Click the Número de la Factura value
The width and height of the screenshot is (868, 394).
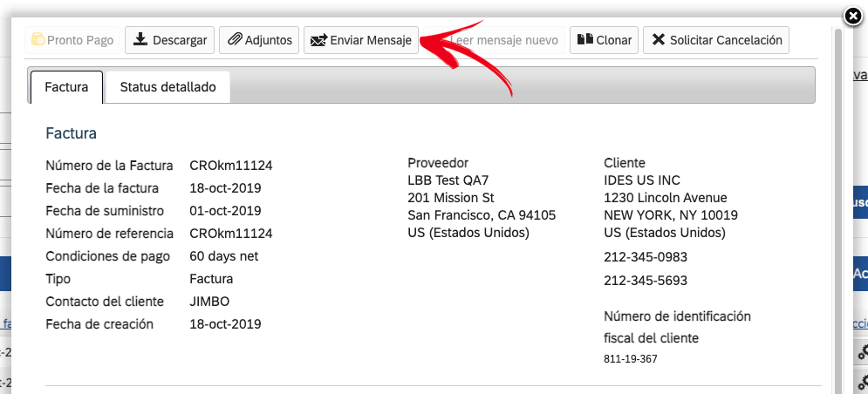(231, 166)
